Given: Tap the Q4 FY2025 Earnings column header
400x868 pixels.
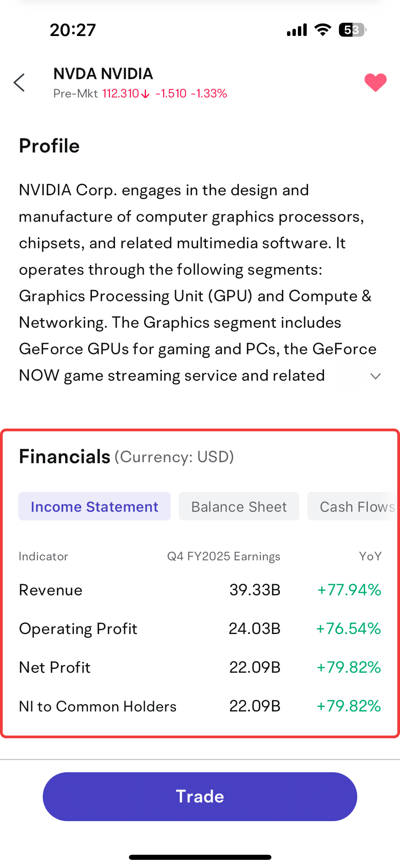Looking at the screenshot, I should [x=224, y=556].
